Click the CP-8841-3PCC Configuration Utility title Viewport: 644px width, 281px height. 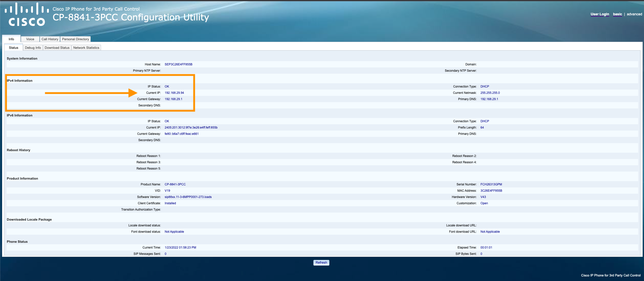point(131,17)
